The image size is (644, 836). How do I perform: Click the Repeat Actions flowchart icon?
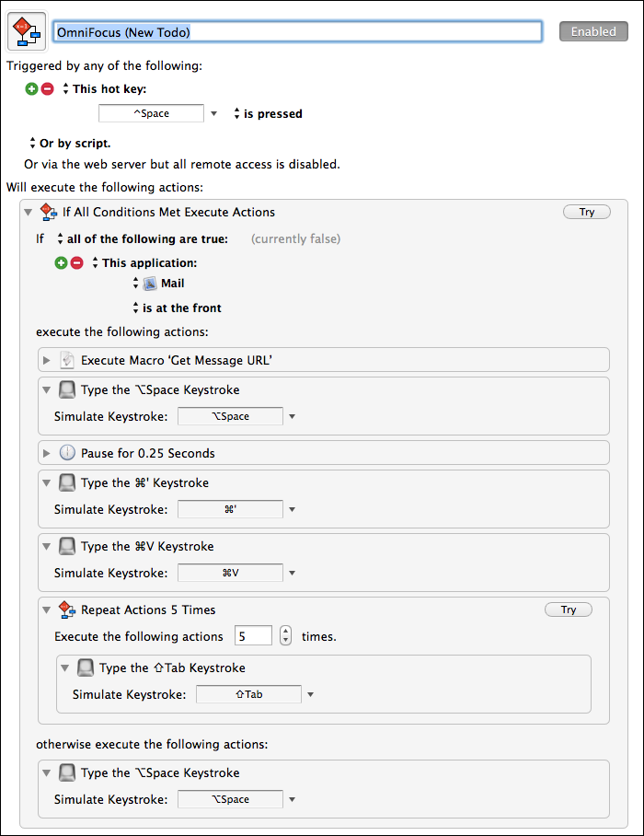(x=66, y=610)
